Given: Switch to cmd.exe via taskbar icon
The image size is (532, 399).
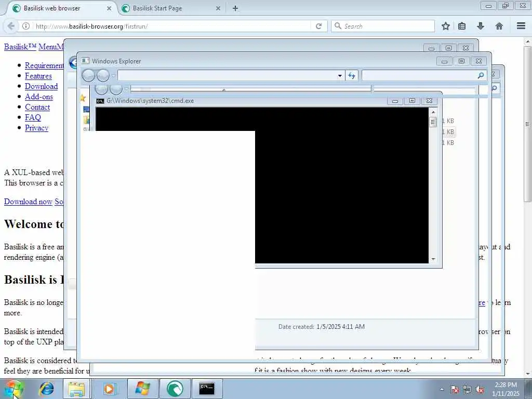Looking at the screenshot, I should [x=207, y=389].
